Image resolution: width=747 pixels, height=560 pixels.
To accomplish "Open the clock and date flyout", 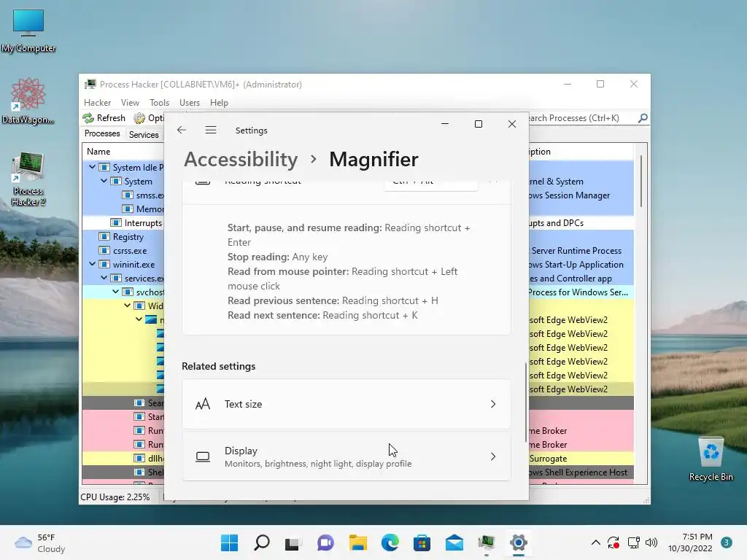I will click(x=690, y=542).
